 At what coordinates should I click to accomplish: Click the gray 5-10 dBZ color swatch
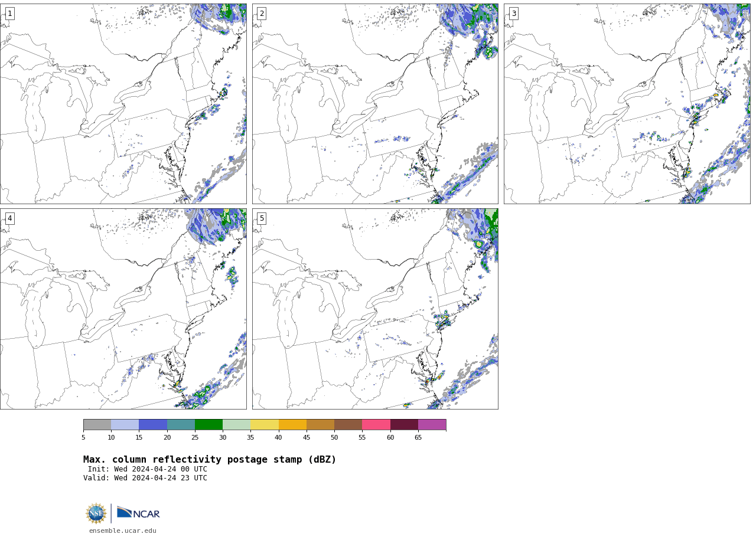[97, 425]
